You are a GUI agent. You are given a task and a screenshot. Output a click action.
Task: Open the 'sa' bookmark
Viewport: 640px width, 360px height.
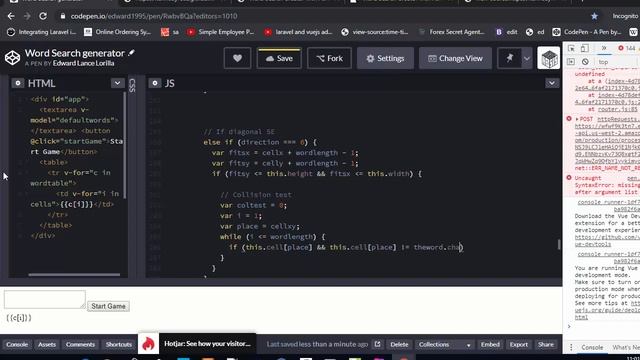click(x=170, y=32)
